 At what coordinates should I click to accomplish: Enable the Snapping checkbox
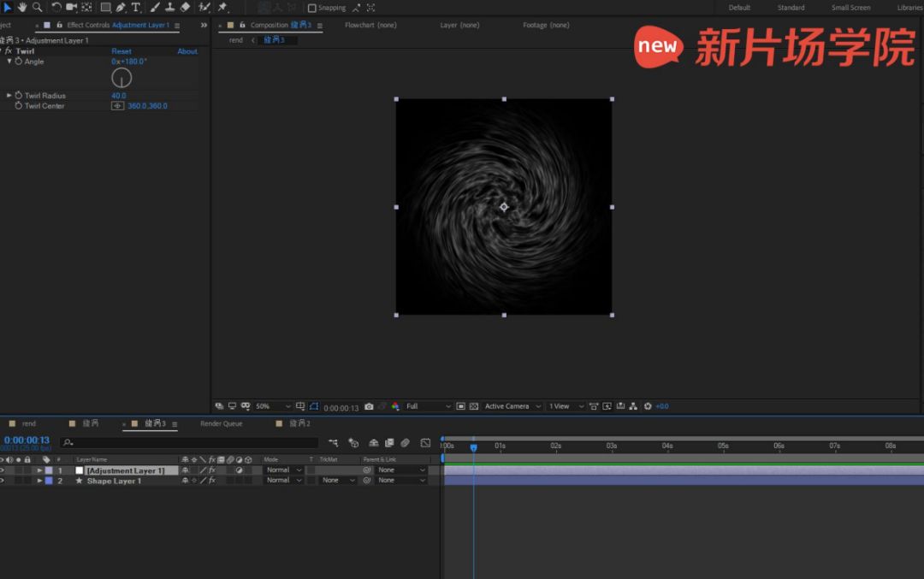click(312, 8)
